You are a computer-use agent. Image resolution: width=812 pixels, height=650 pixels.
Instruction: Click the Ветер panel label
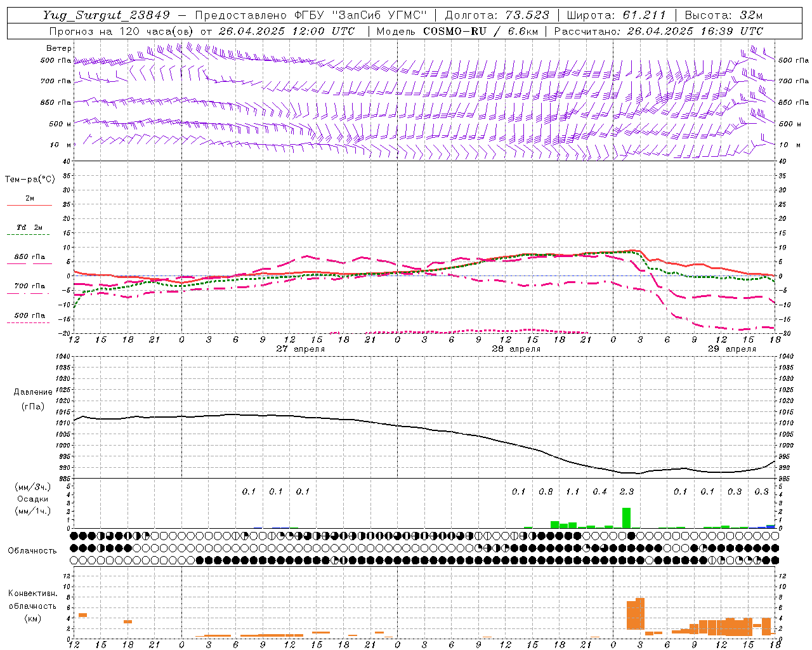coord(58,48)
